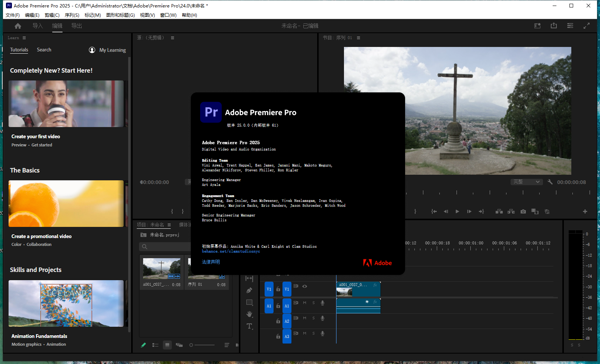Select the Type tool in the timeline toolbar
The width and height of the screenshot is (600, 364).
pyautogui.click(x=249, y=326)
